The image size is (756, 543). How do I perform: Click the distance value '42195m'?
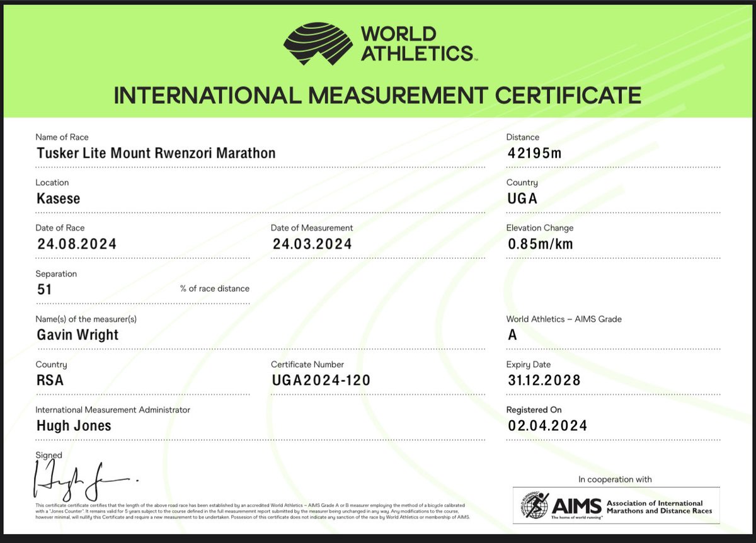[534, 153]
